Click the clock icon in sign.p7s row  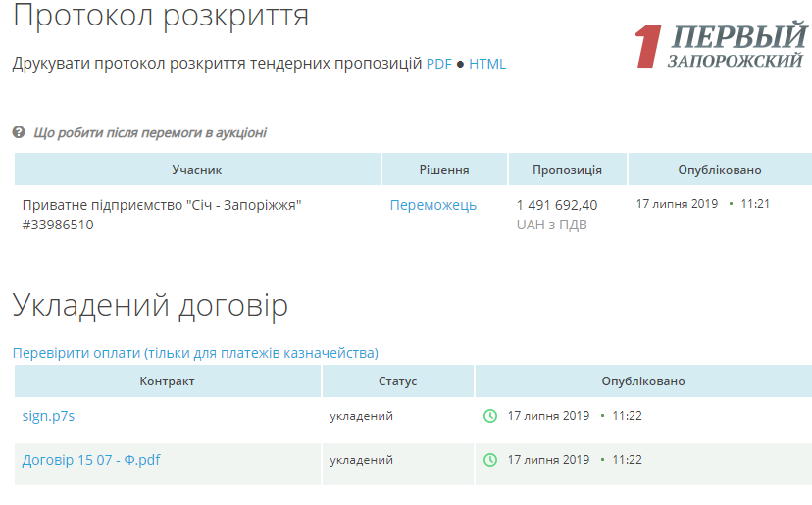click(x=490, y=416)
